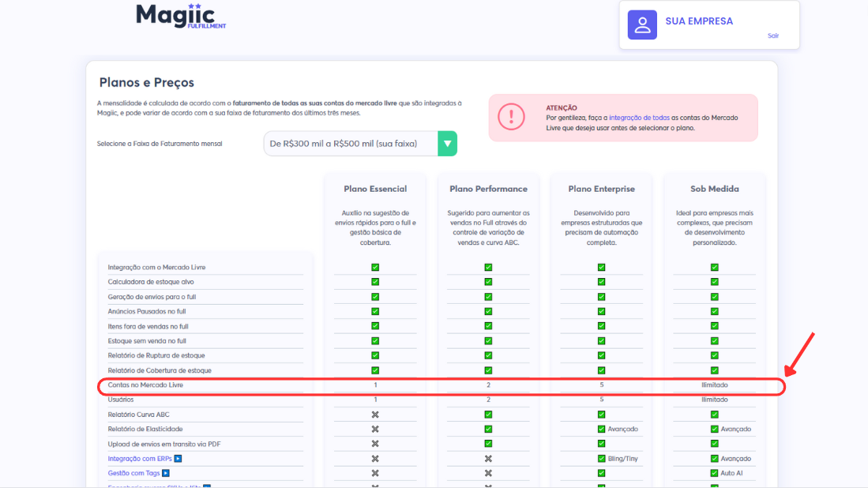
Task: Click the Integração com o Mercado Livre row label
Action: (x=156, y=267)
